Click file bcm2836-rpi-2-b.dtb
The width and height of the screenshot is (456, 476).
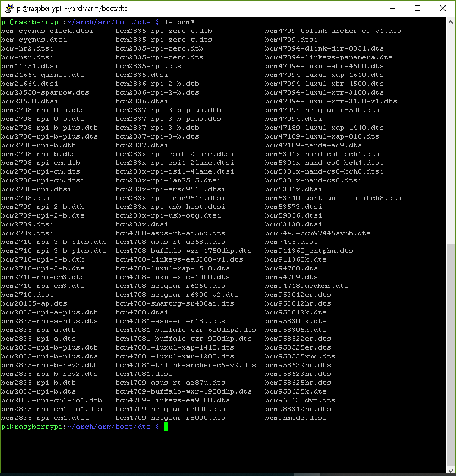click(x=157, y=84)
